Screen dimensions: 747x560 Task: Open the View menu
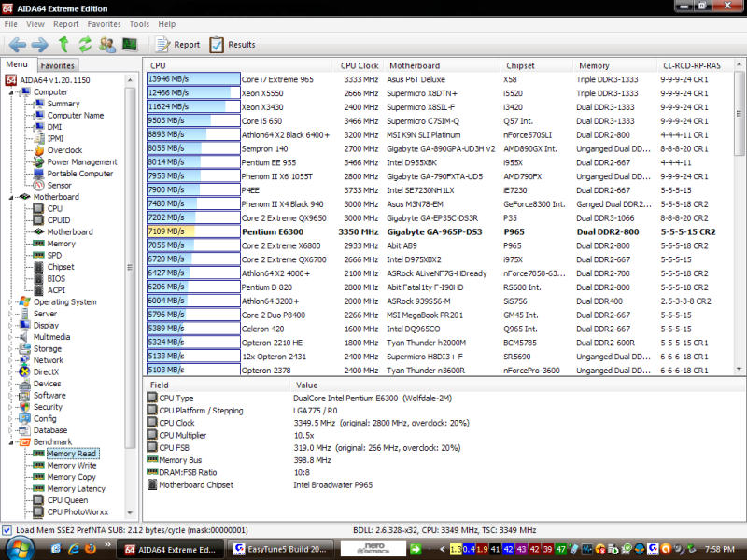click(x=35, y=24)
